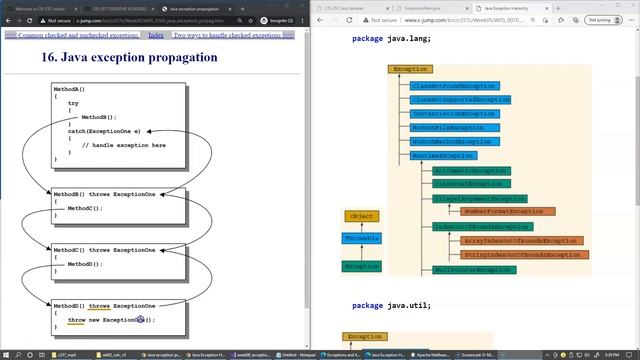This screenshot has height=360, width=640.
Task: Go back in the Chrome window
Action: (8, 20)
